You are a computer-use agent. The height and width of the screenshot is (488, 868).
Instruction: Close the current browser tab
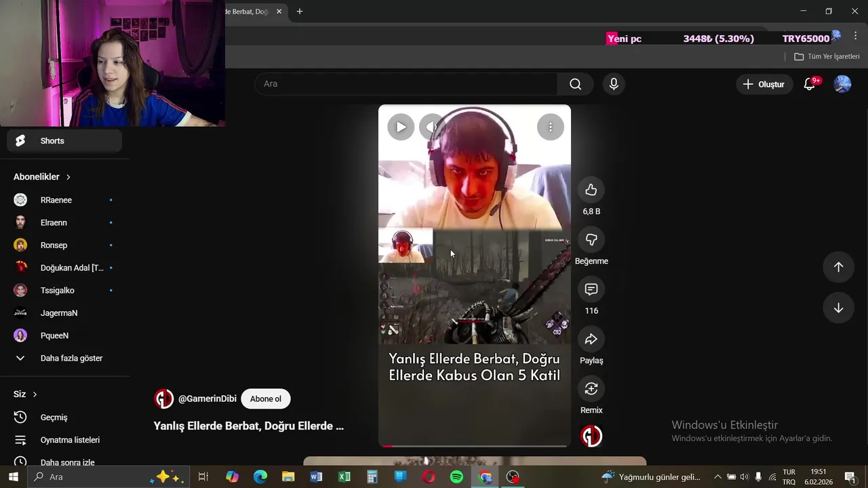coord(279,12)
